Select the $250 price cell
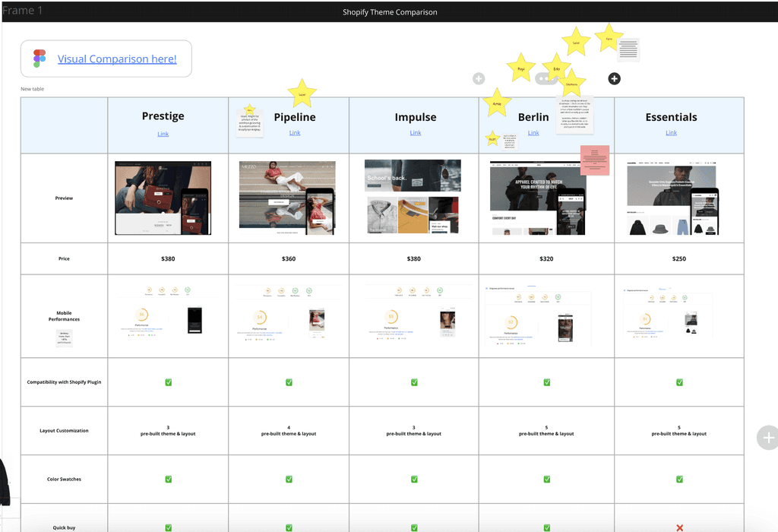 (x=679, y=258)
